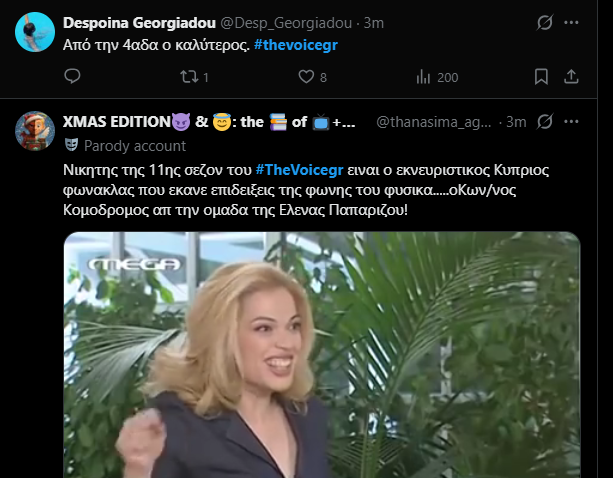613x478 pixels.
Task: Reply to Despoina Georgiadou's tweet
Action: pos(72,77)
